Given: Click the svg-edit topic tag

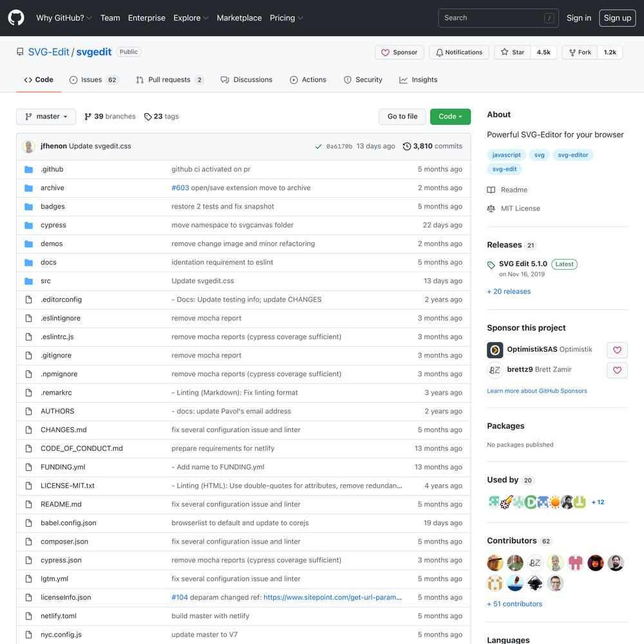Looking at the screenshot, I should [x=504, y=169].
